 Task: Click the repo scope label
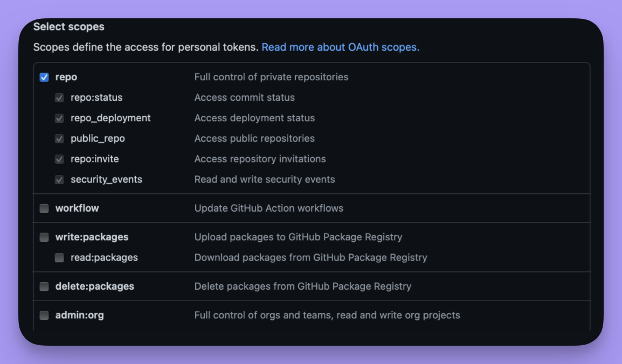66,77
